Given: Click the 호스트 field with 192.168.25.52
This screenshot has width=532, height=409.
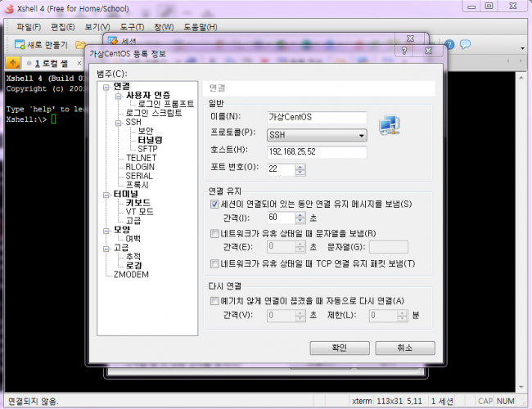Looking at the screenshot, I should point(317,152).
